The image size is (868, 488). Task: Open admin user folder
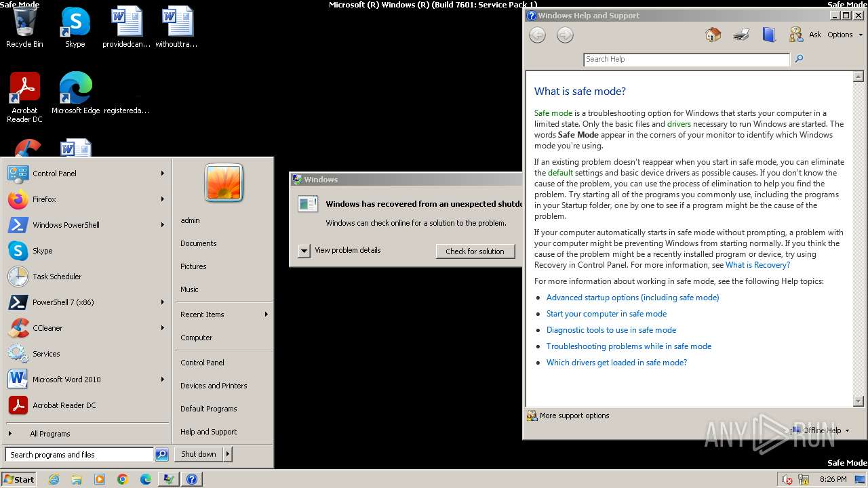(190, 220)
